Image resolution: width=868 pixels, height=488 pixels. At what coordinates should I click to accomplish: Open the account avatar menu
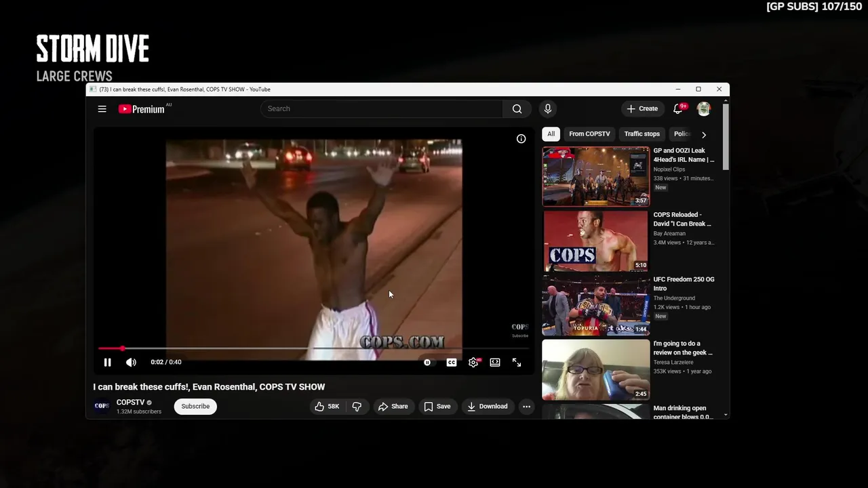704,108
